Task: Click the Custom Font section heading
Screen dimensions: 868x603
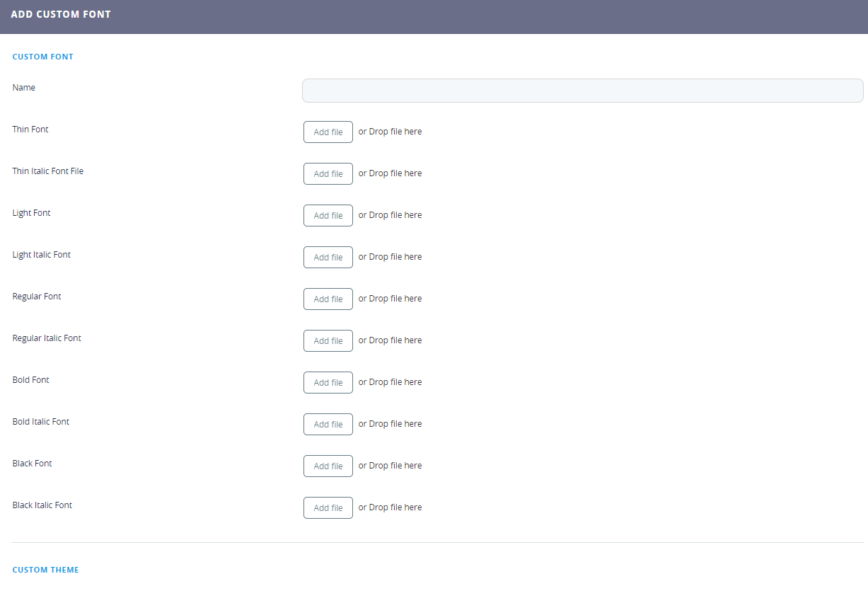Action: [x=42, y=57]
